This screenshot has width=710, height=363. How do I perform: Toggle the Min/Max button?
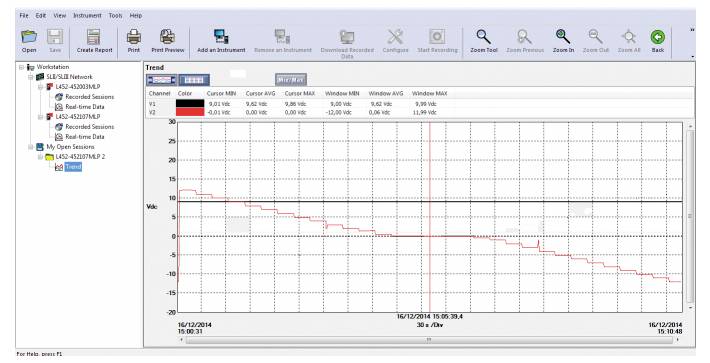pyautogui.click(x=291, y=80)
